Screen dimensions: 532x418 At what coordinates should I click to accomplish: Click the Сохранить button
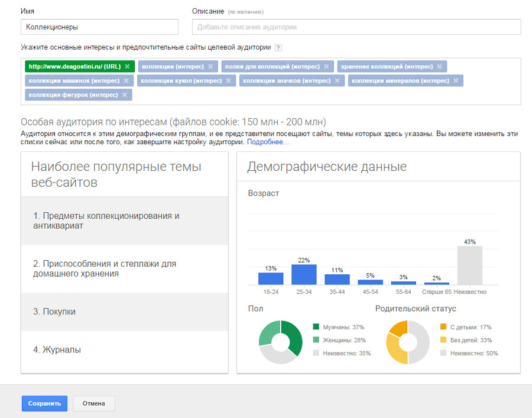point(44,403)
